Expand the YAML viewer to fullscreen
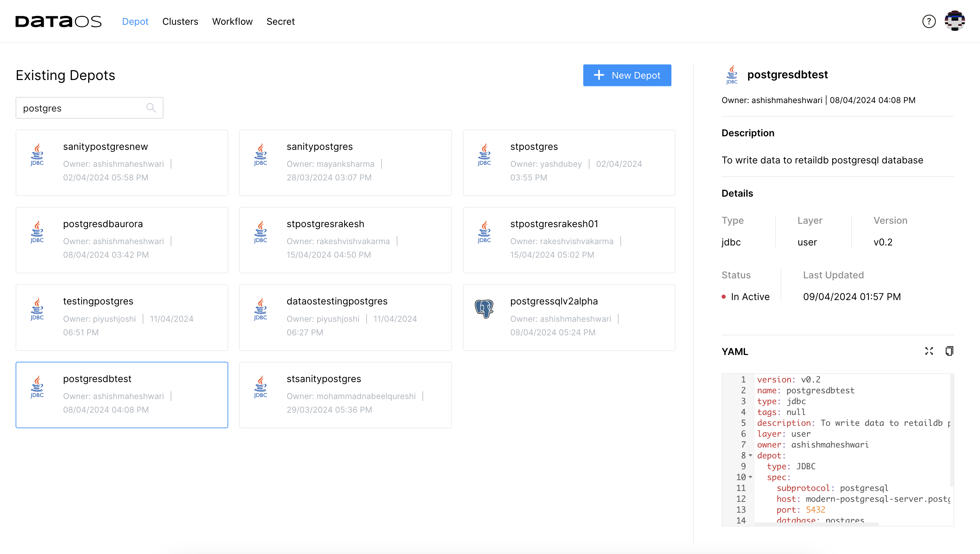The height and width of the screenshot is (554, 980). [x=929, y=351]
